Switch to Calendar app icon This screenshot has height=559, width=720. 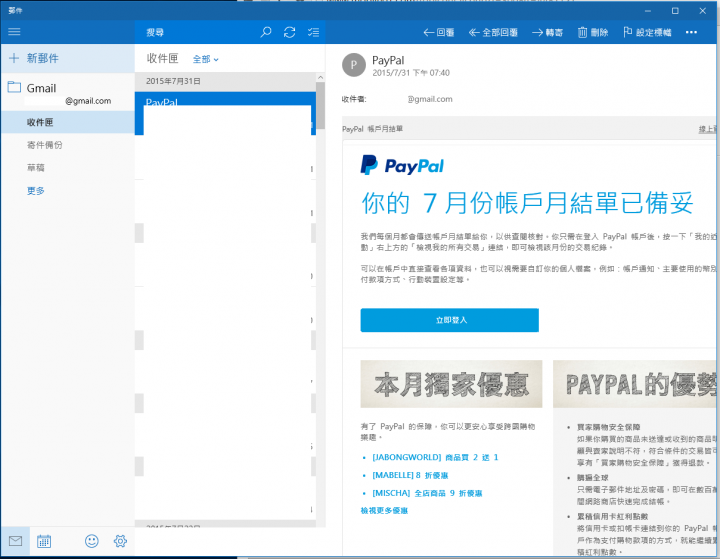pyautogui.click(x=44, y=541)
